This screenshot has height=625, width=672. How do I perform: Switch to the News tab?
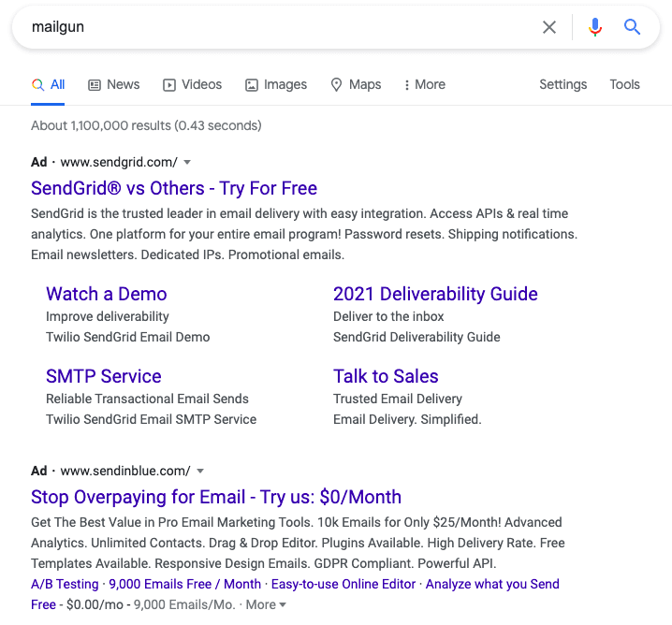tap(114, 85)
